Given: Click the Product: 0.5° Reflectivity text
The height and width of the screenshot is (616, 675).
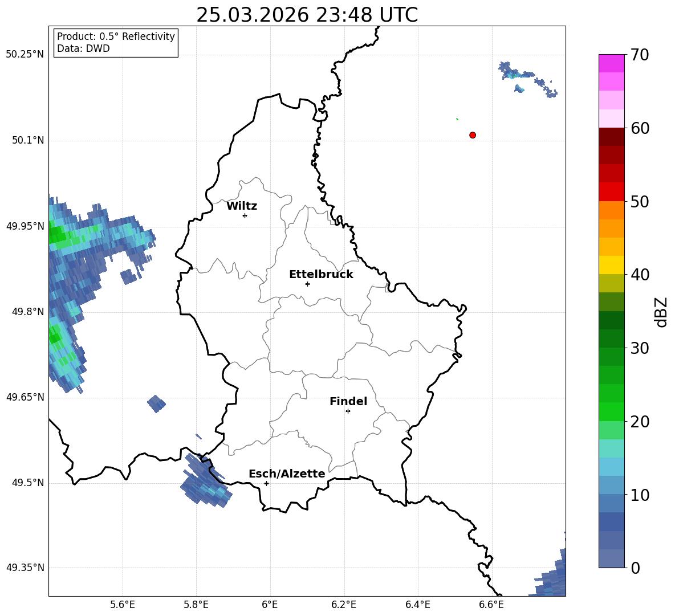Looking at the screenshot, I should pos(116,36).
